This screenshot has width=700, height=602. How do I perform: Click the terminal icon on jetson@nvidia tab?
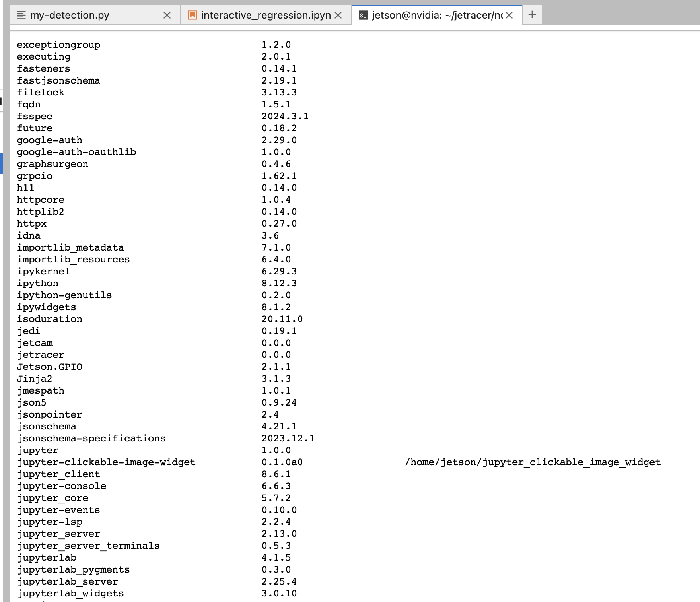(x=362, y=15)
